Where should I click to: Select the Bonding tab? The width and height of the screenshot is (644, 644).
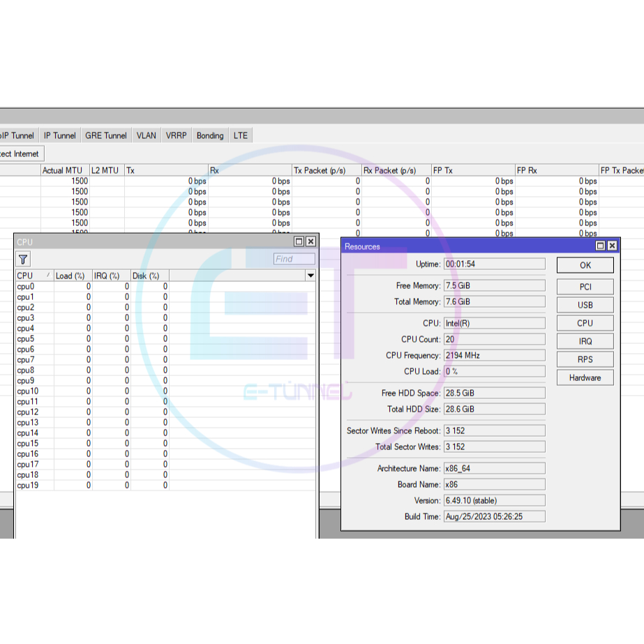coord(210,135)
